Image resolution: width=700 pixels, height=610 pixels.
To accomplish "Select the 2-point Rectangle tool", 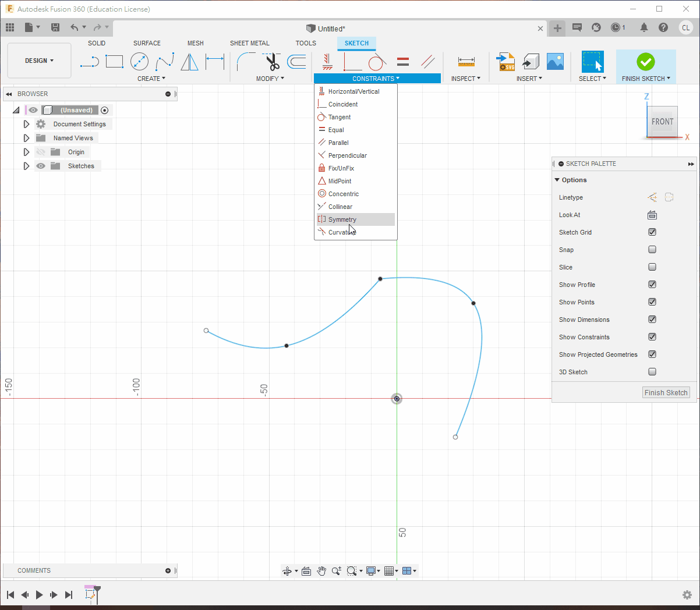I will coord(114,62).
